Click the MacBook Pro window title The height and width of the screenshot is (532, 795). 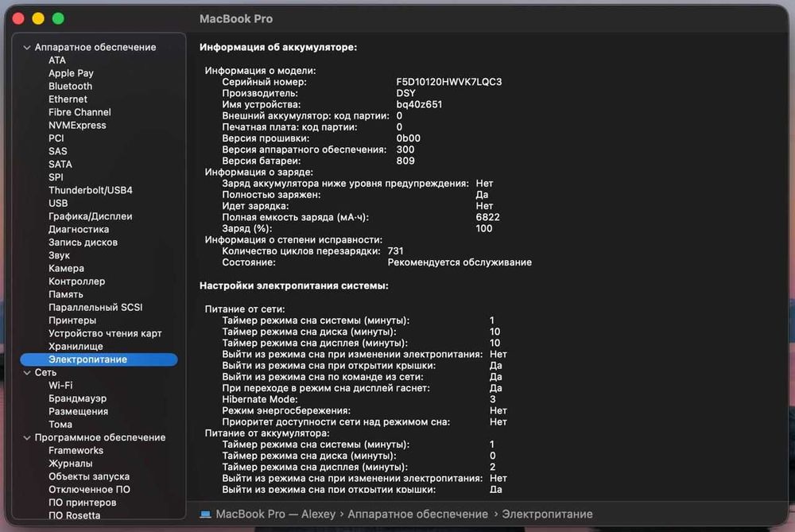(x=236, y=19)
